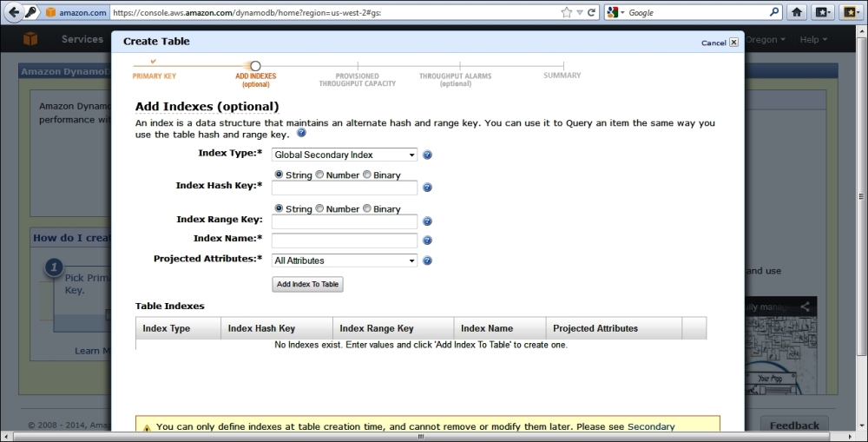Select Number for Index Hash Key
Screen dimensions: 868x442
[319, 175]
